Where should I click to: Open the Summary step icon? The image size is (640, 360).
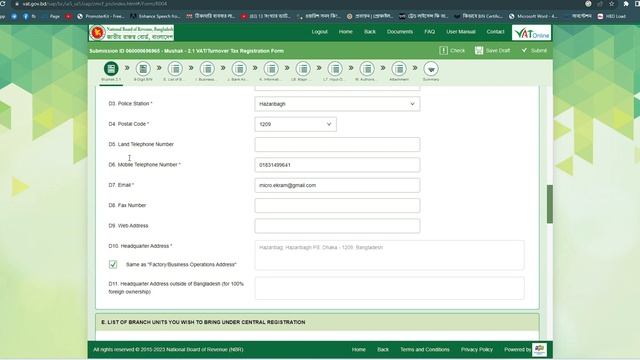pyautogui.click(x=431, y=69)
